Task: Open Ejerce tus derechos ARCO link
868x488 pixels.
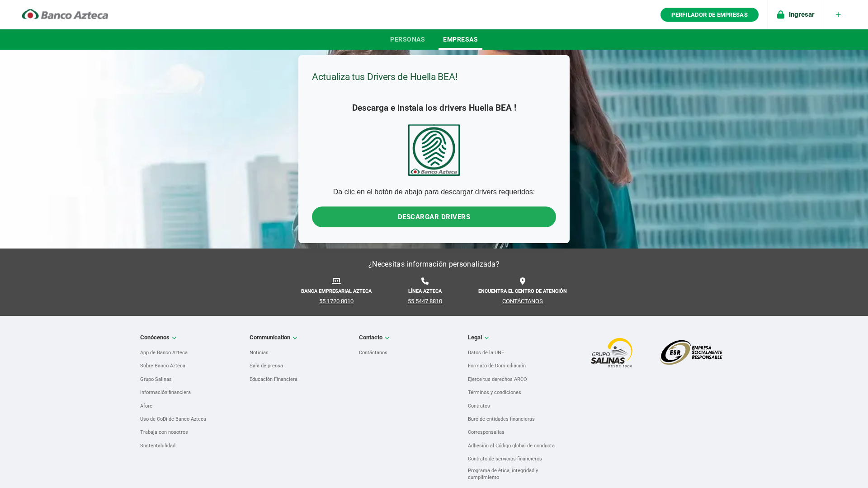Action: point(497,380)
